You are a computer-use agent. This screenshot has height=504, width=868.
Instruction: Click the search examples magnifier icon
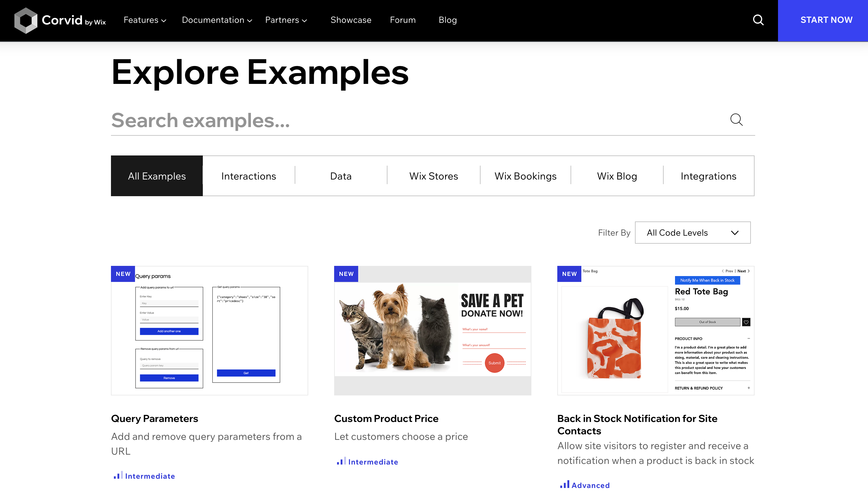point(736,120)
